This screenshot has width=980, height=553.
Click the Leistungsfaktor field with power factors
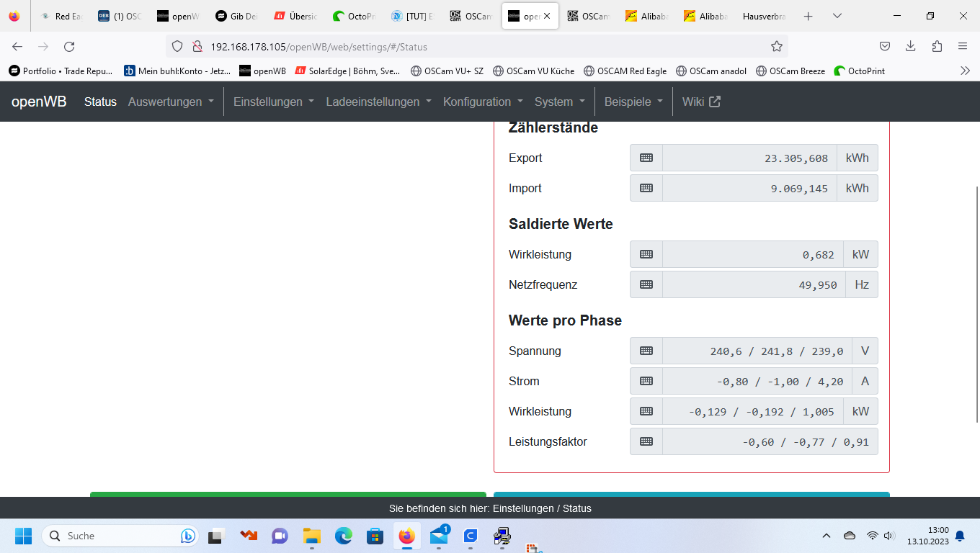(x=770, y=441)
